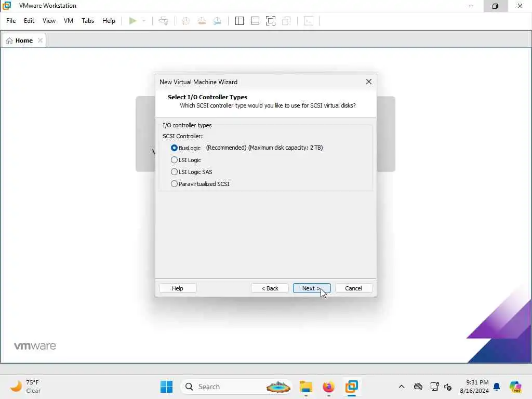Click the taskbar Search box
The width and height of the screenshot is (532, 399).
click(x=236, y=387)
